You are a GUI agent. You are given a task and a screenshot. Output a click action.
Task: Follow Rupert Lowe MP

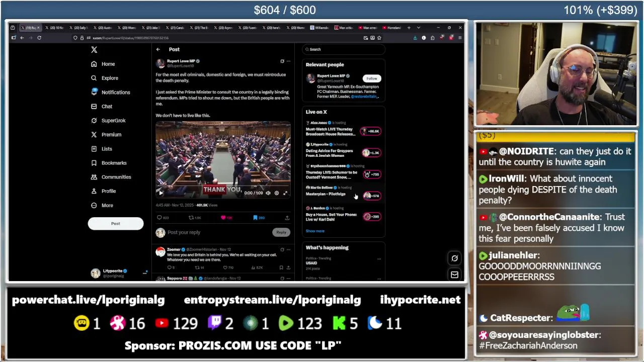point(372,78)
